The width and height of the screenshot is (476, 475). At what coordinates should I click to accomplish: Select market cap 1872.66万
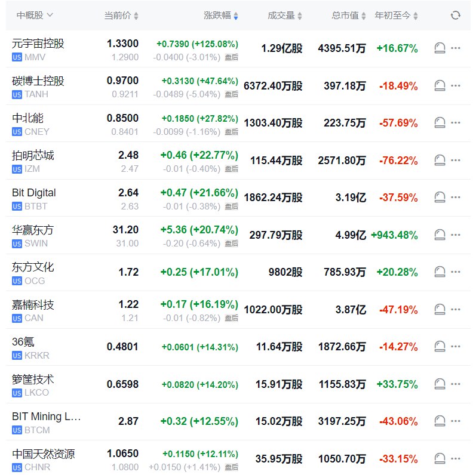[x=342, y=347]
